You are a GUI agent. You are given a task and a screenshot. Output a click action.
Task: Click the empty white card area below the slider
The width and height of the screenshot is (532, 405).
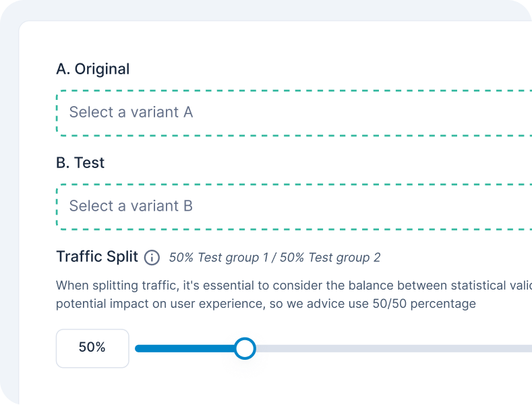click(270, 386)
